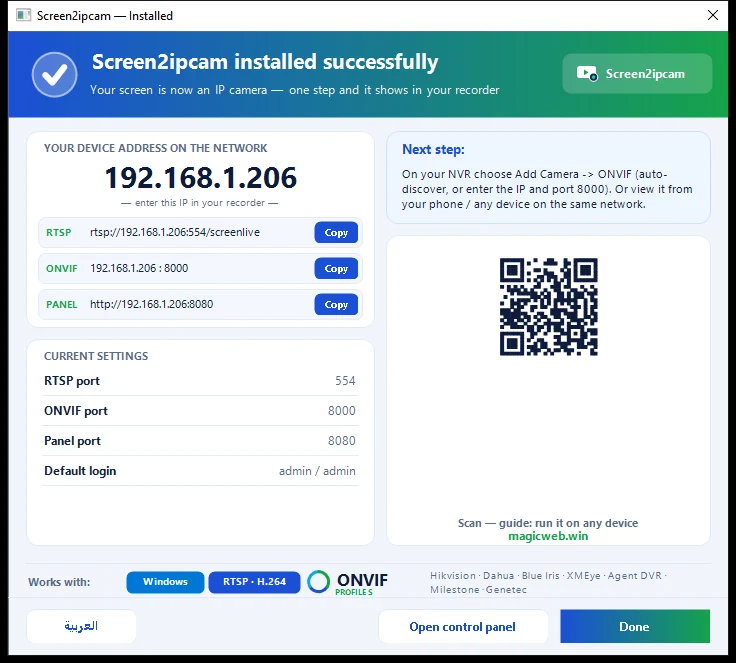Open control panel
The height and width of the screenshot is (663, 736).
463,626
